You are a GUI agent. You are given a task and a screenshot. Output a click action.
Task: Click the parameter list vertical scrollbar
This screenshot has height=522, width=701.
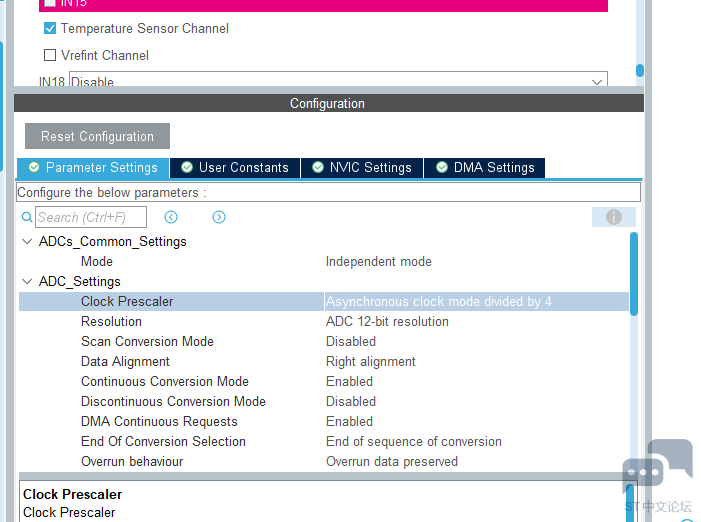pyautogui.click(x=634, y=274)
